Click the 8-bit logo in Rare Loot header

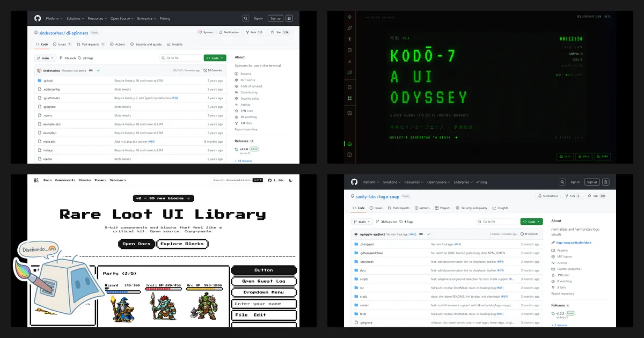tap(36, 180)
